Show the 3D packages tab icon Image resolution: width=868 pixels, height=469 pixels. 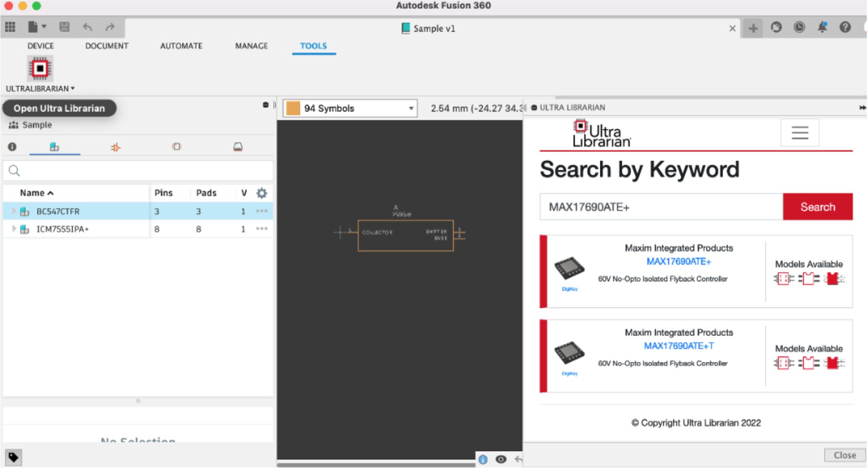[238, 146]
